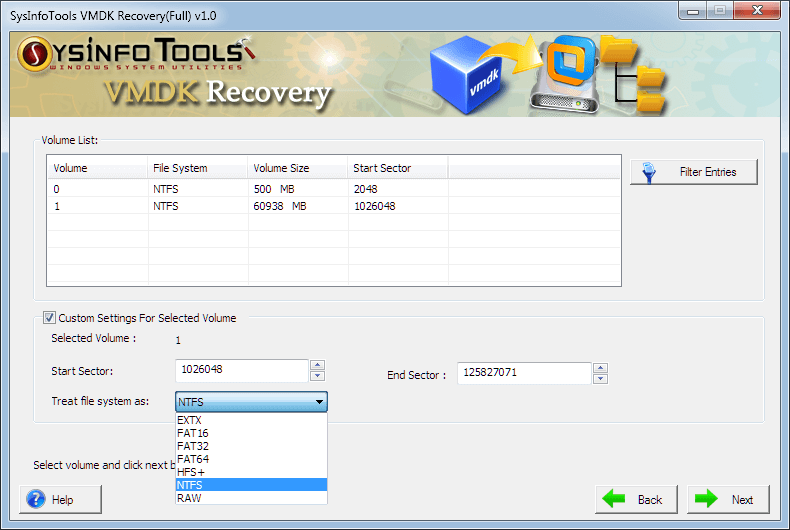Collapse the Treat file system as dropdown

[x=319, y=402]
